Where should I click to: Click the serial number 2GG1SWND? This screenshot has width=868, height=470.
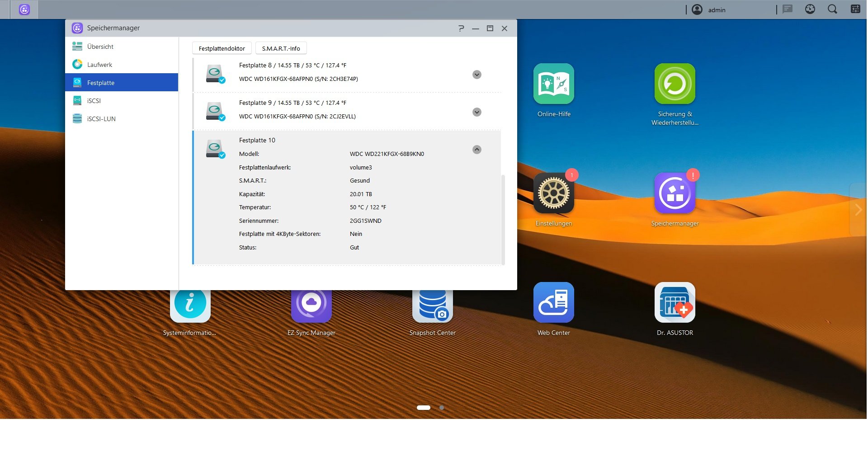(366, 221)
